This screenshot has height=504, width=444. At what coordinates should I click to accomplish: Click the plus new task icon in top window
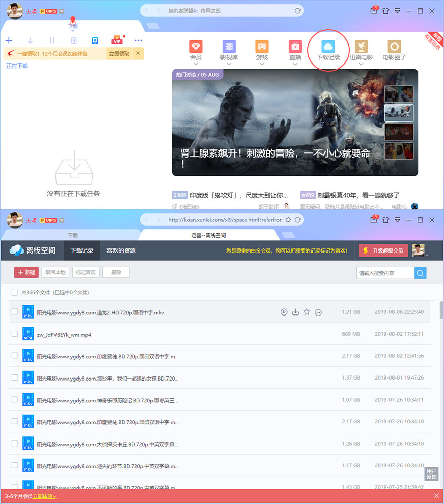point(9,40)
